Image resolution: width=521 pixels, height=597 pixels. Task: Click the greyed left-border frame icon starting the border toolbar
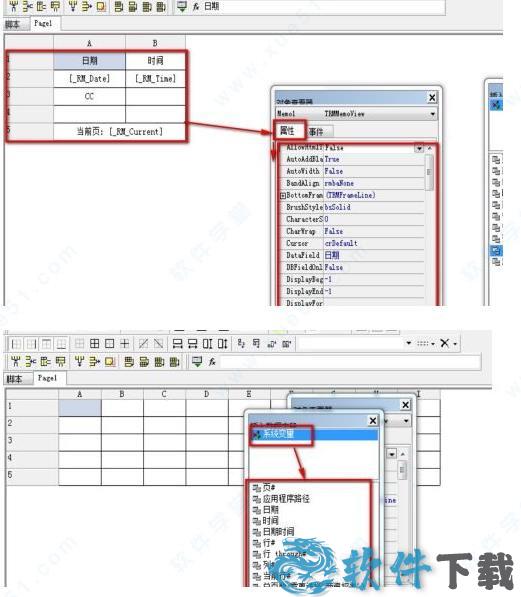pos(16,344)
